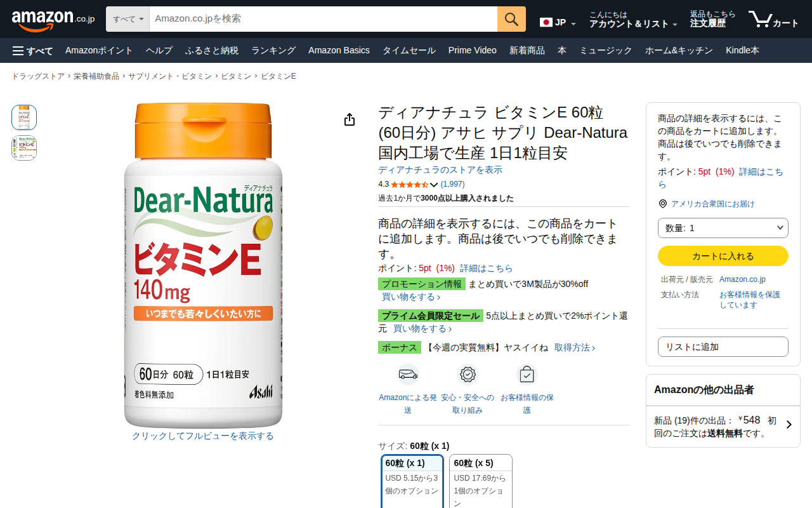Click the Amazon.co.jp search input field

pos(324,19)
